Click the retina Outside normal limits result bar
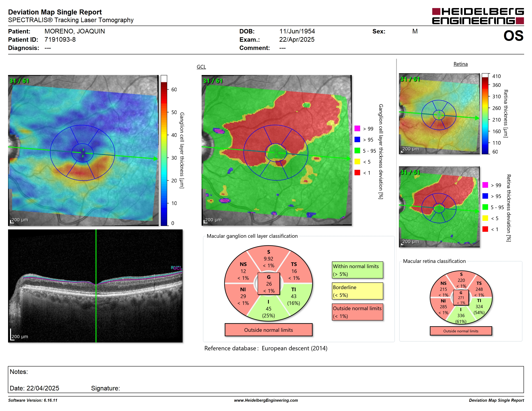532x411 pixels. [x=461, y=331]
